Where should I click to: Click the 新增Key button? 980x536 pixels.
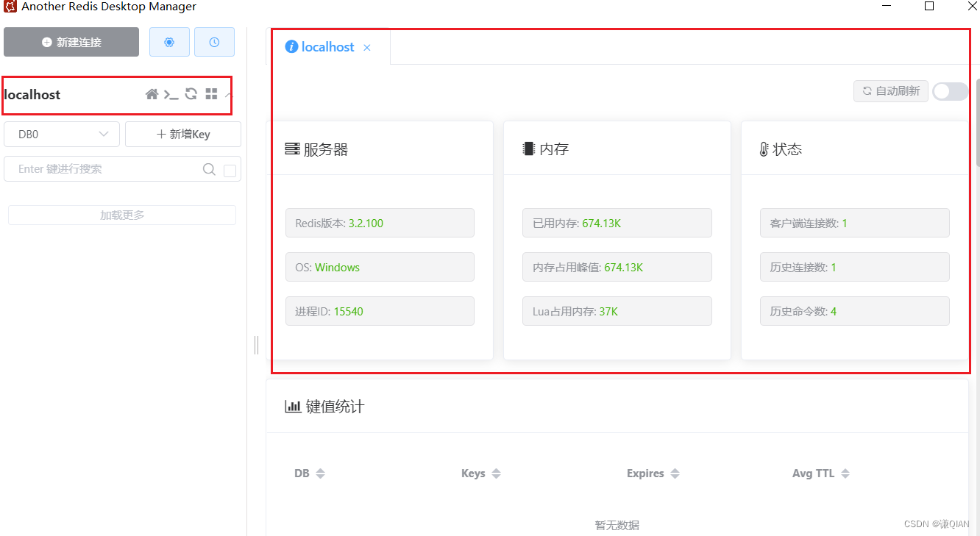pos(183,135)
